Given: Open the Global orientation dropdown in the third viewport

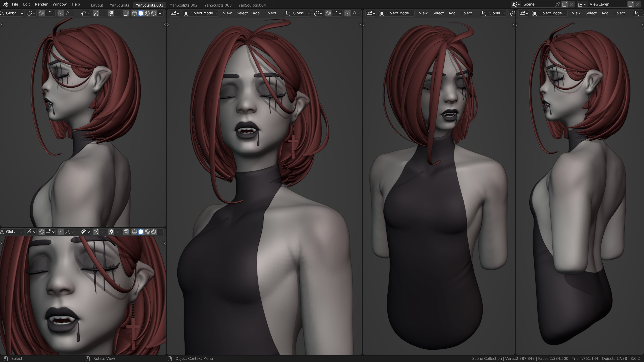Looking at the screenshot, I should pyautogui.click(x=494, y=13).
